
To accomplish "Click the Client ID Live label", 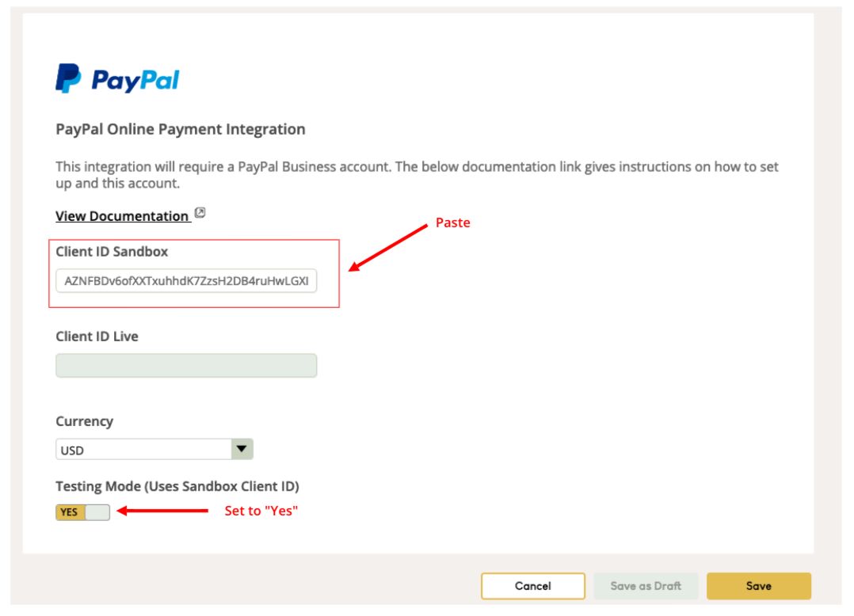I will pos(97,337).
